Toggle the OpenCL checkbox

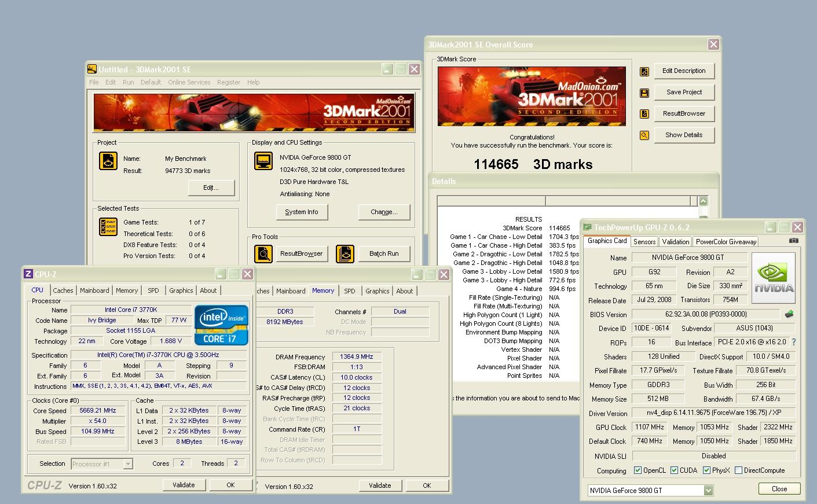[x=638, y=470]
